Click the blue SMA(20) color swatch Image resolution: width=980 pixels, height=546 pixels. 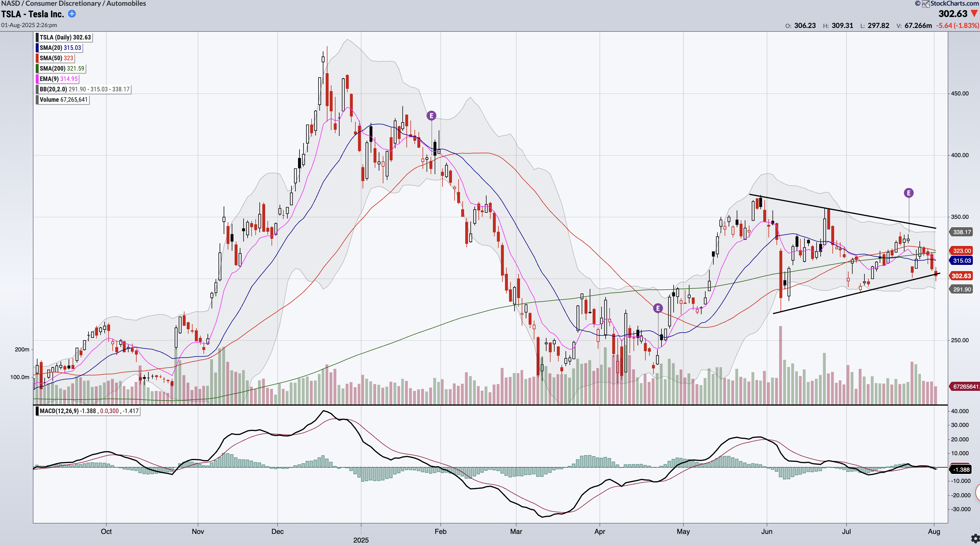click(x=37, y=48)
